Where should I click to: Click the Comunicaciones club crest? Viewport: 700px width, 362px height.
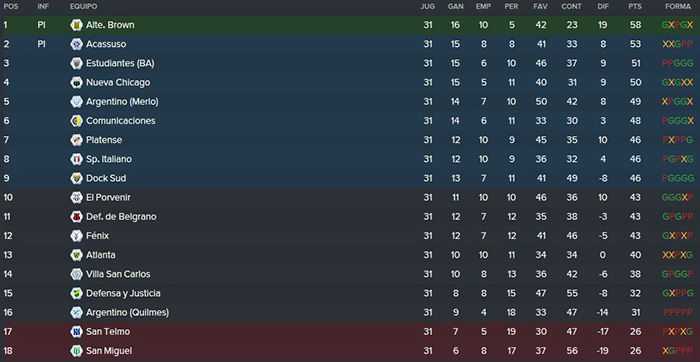pos(76,121)
